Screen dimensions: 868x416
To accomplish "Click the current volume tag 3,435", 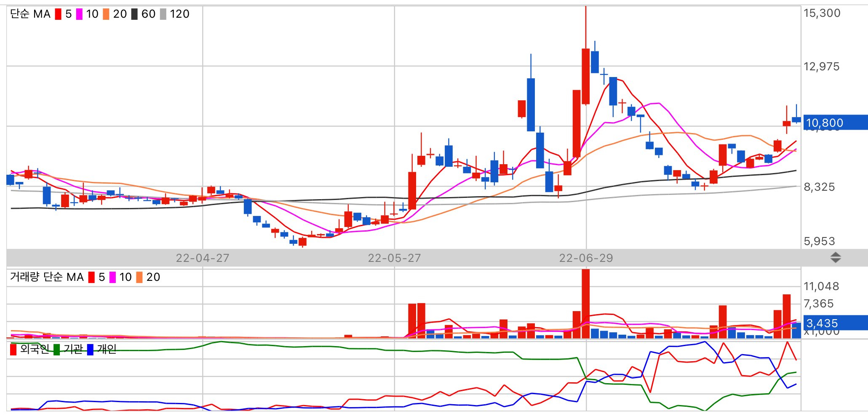I will [x=835, y=323].
